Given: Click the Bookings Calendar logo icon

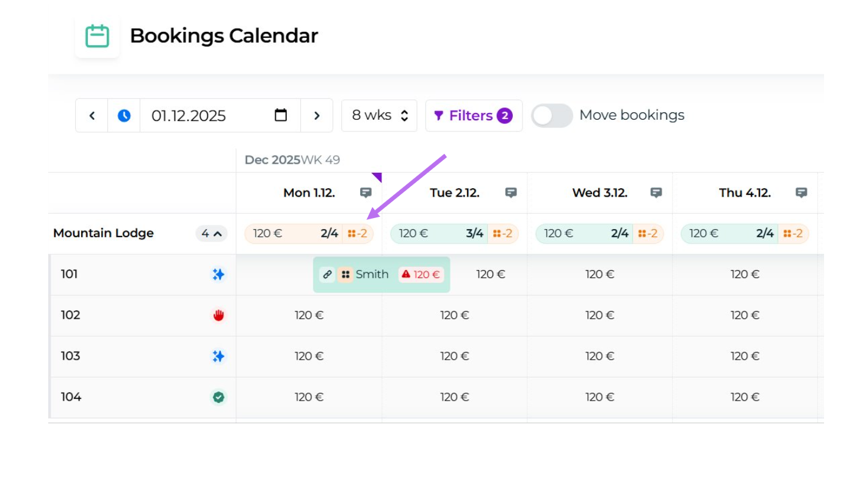Looking at the screenshot, I should (x=97, y=36).
